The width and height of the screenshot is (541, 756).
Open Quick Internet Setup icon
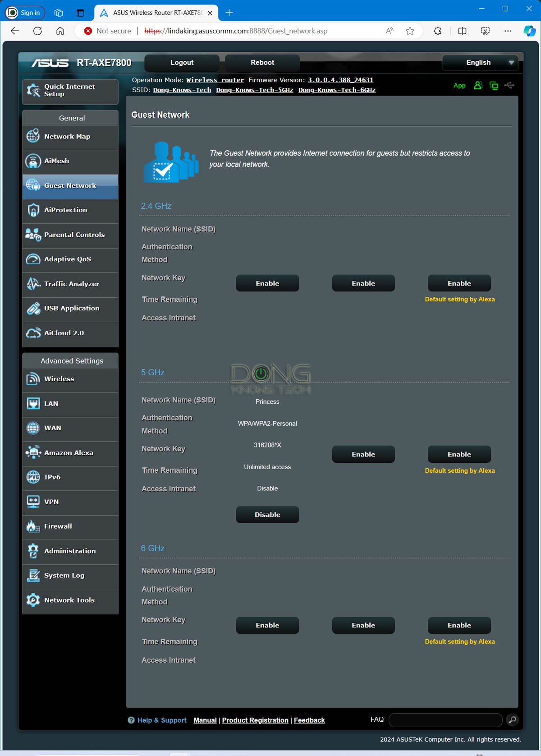click(x=33, y=90)
